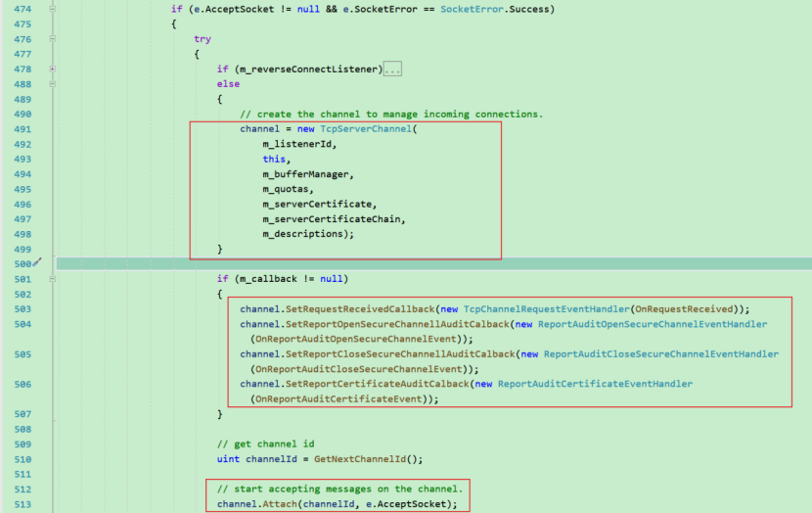
Task: Click the 'm_listenerId' argument
Action: [x=296, y=144]
